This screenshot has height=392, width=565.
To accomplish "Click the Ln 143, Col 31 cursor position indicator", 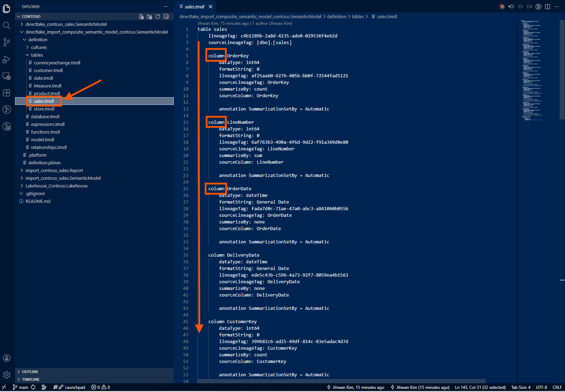I will [480, 387].
